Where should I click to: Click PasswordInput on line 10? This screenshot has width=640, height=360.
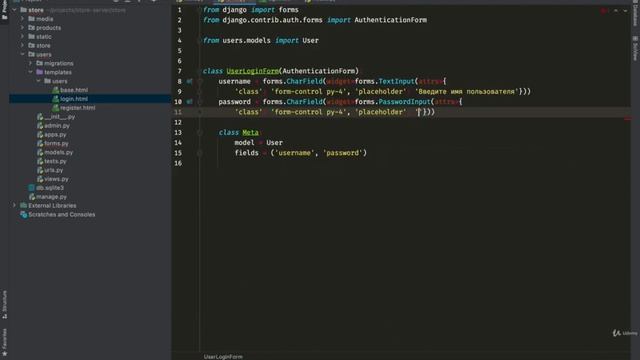[x=404, y=102]
